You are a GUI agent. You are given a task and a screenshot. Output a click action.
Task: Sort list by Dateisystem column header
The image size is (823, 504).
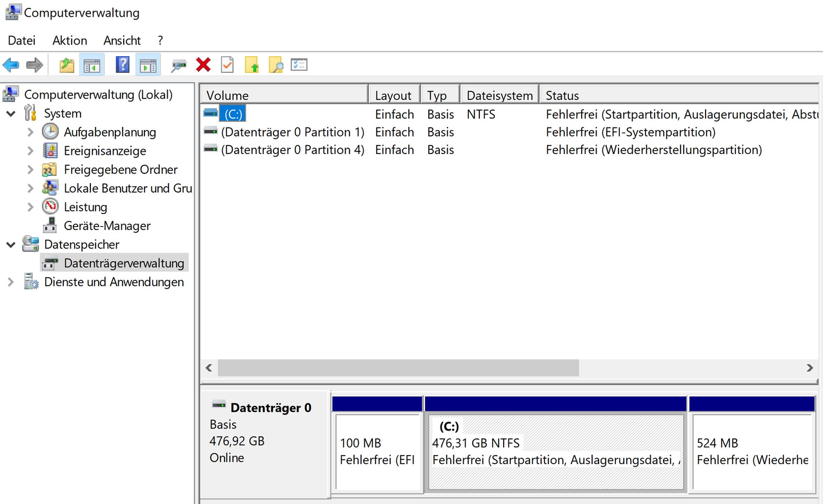499,95
